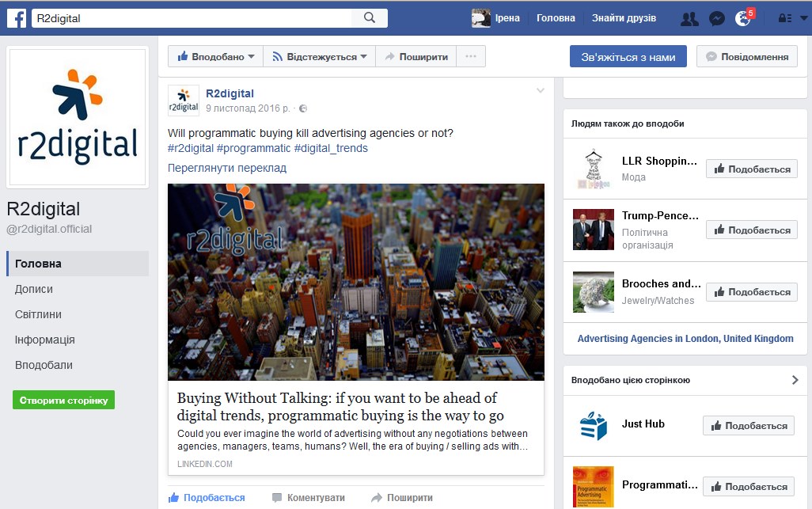The height and width of the screenshot is (509, 812).
Task: Click the R2digital page title heading
Action: pyautogui.click(x=44, y=209)
